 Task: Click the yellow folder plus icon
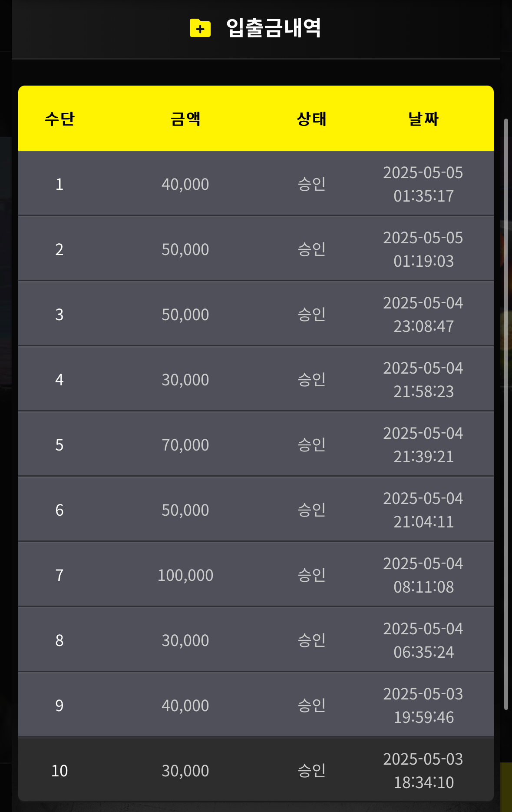tap(200, 28)
